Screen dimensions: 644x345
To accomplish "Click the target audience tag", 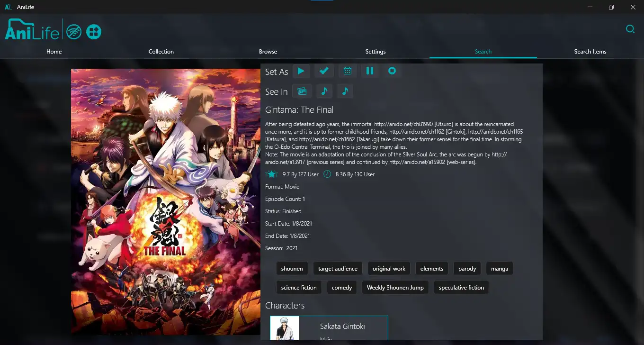I will pos(338,269).
